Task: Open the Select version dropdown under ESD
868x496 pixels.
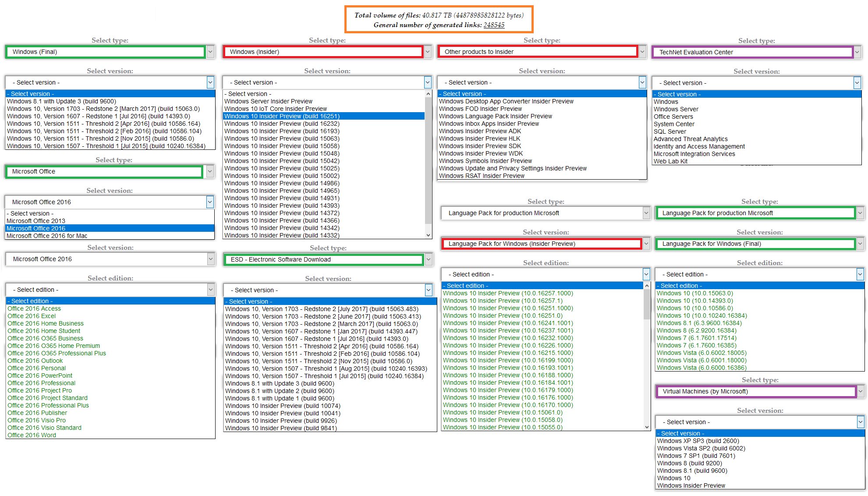Action: click(x=328, y=290)
